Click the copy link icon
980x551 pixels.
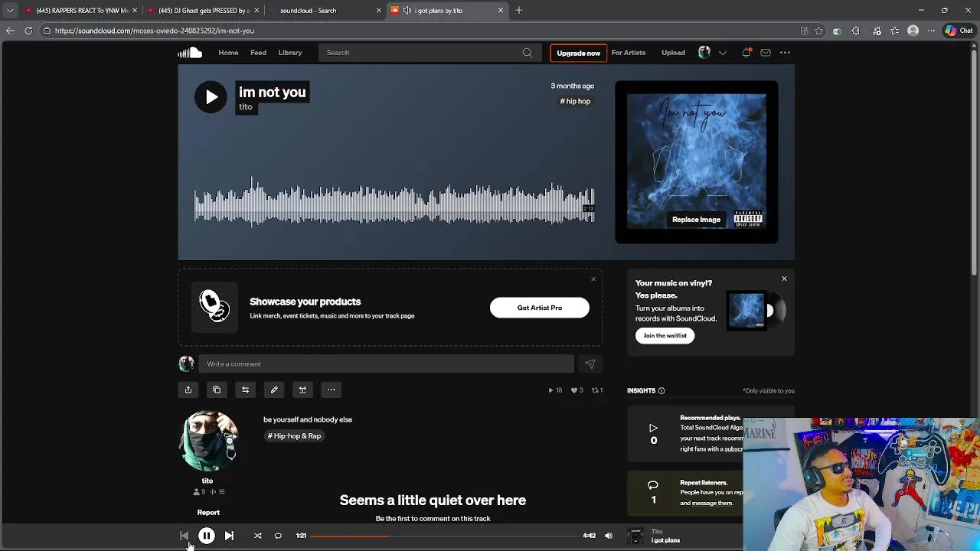[x=217, y=390]
